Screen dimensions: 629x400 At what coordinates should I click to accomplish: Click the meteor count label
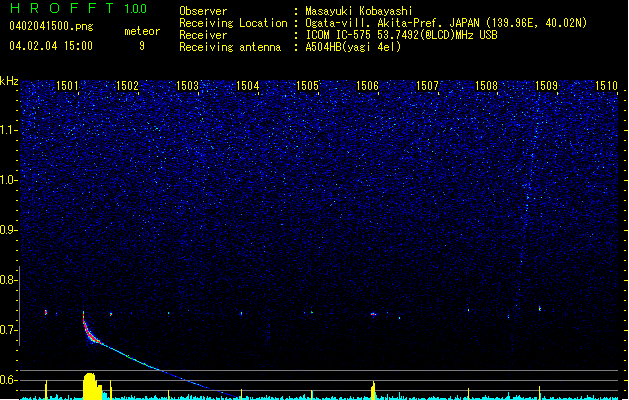point(141,31)
